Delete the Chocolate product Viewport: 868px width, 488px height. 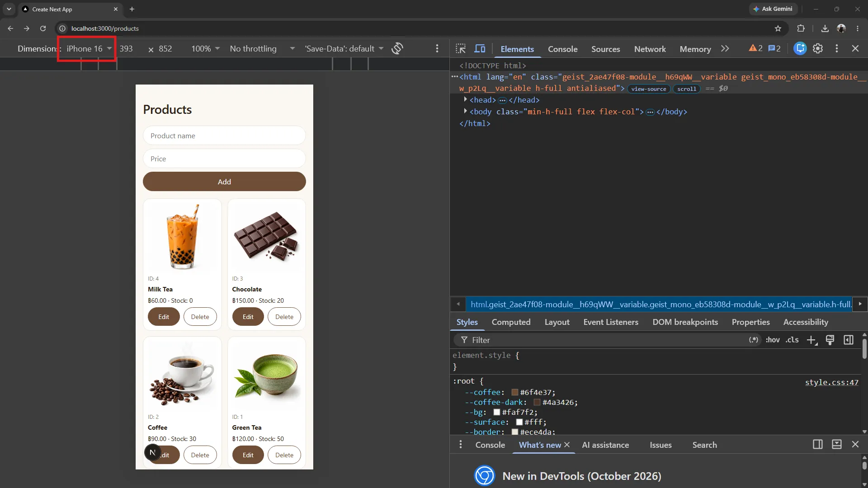(x=284, y=317)
